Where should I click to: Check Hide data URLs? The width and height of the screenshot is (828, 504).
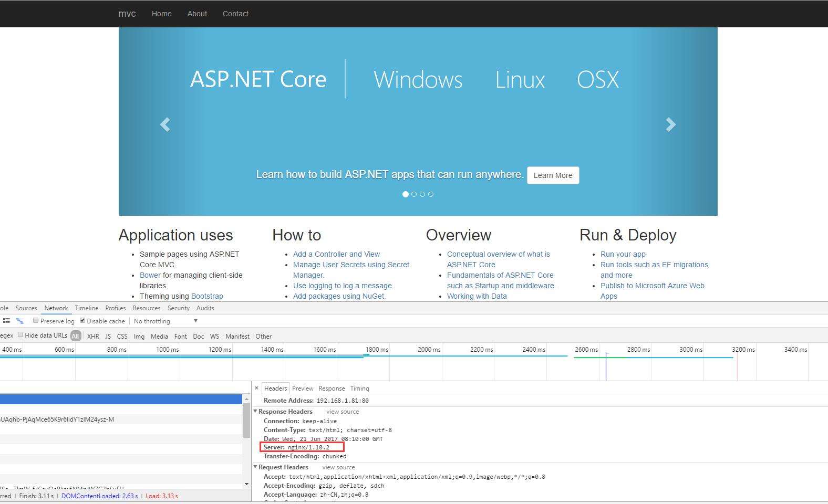click(x=20, y=334)
